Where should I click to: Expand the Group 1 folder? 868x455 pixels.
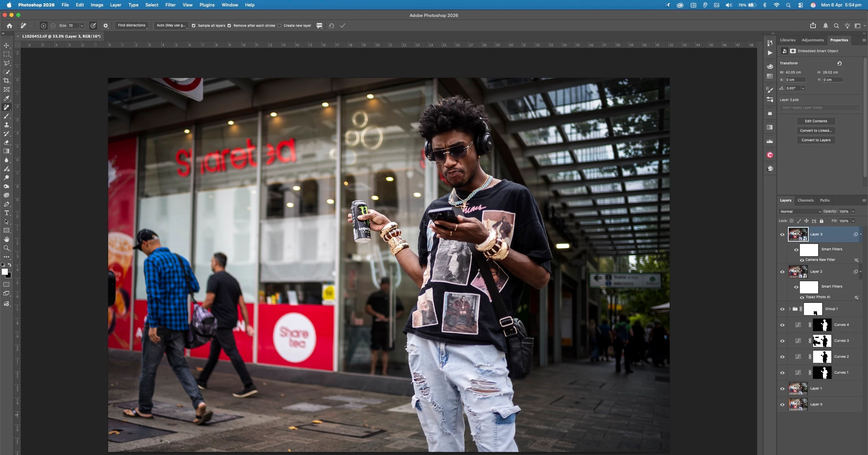[790, 309]
